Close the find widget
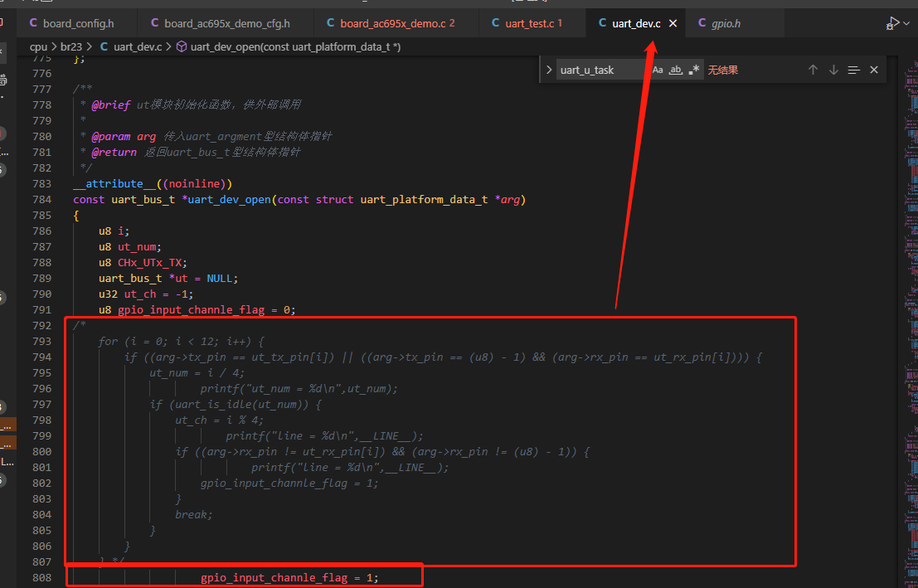Screen dimensions: 918x588 click(x=874, y=70)
